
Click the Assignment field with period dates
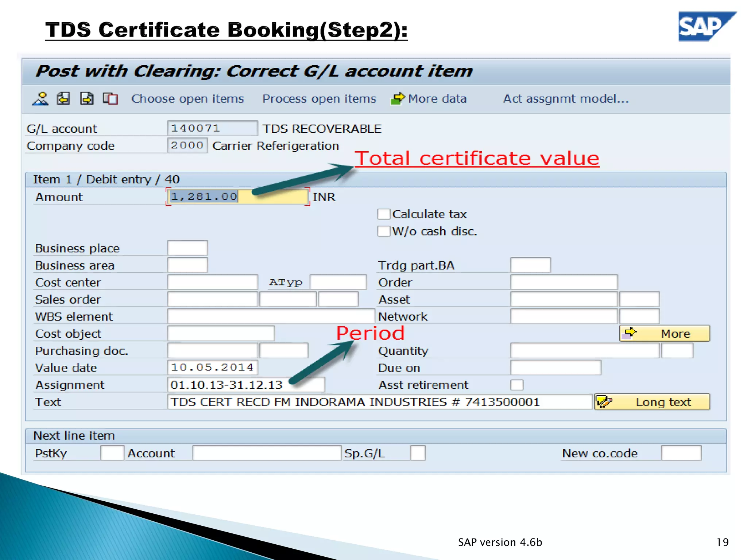click(246, 385)
